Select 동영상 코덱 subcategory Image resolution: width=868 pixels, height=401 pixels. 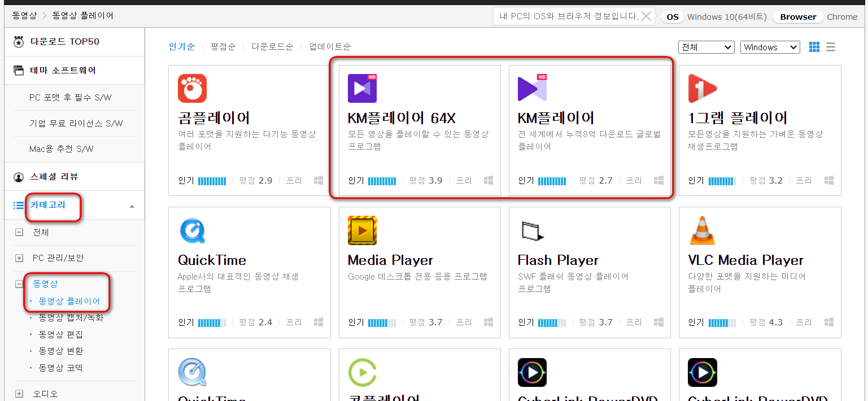61,368
